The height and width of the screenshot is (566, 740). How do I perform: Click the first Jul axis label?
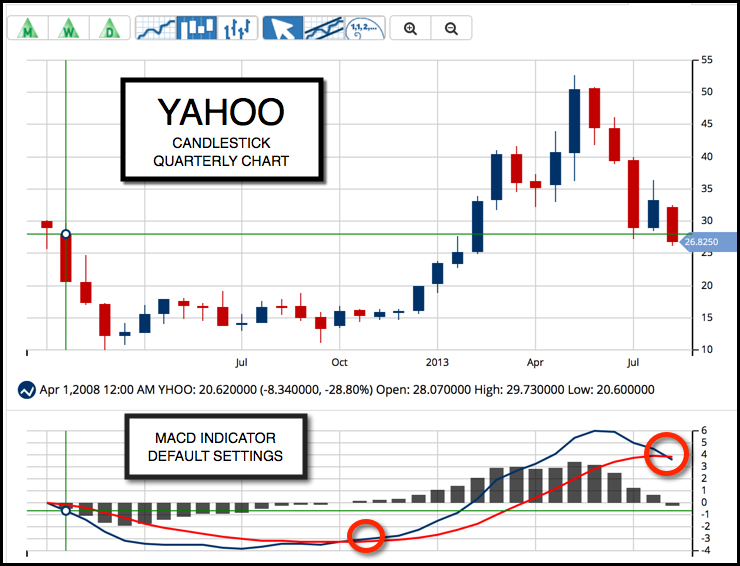click(x=241, y=363)
